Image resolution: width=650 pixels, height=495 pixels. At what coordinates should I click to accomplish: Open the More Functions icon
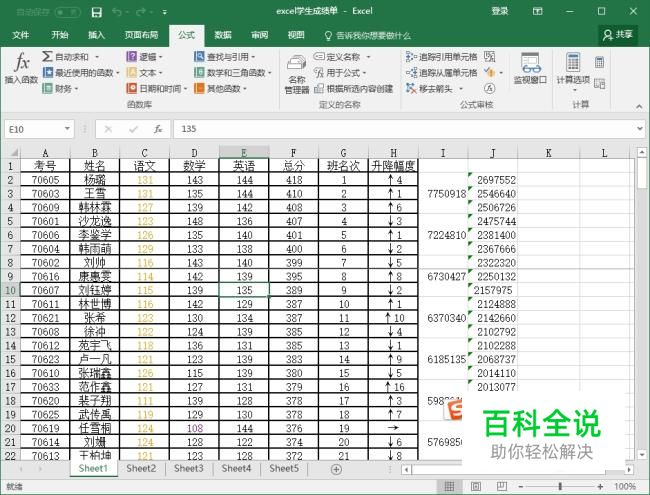tap(199, 88)
